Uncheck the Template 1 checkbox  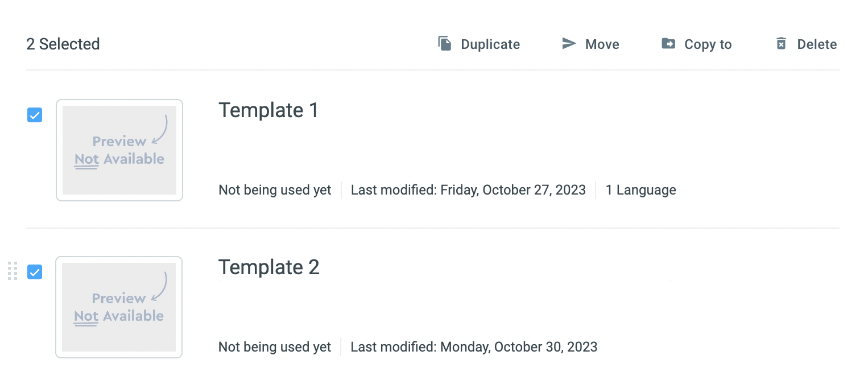coord(35,115)
